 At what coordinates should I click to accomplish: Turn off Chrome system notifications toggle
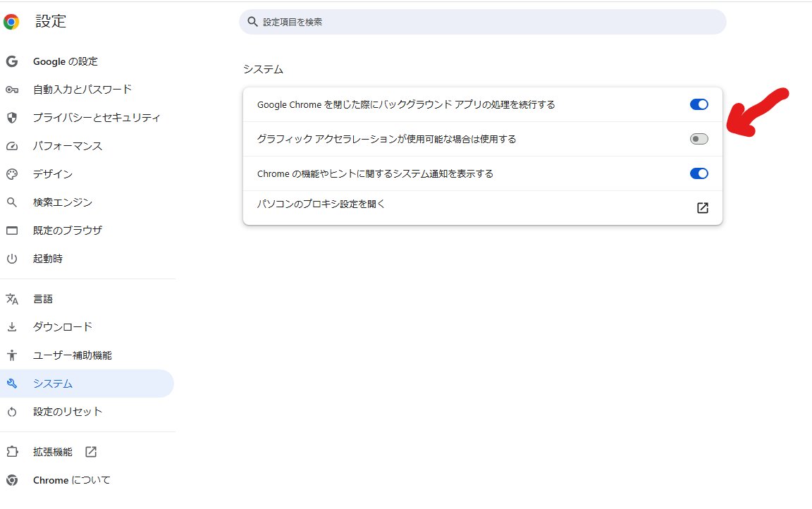click(698, 173)
